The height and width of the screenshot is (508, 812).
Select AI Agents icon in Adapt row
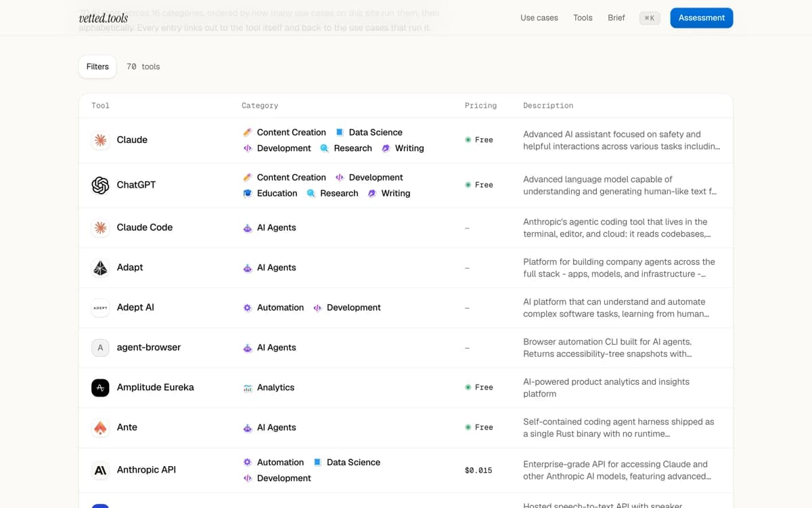(248, 268)
